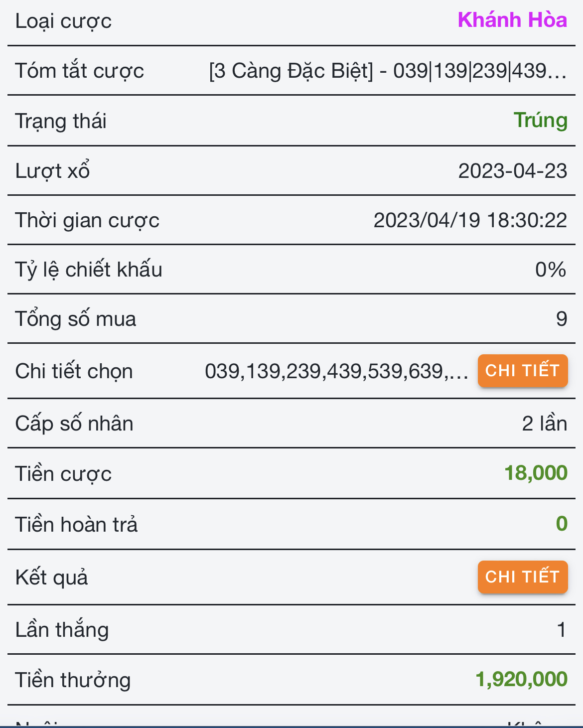Tap the Khánh Hòa bet type value
The height and width of the screenshot is (728, 583).
pyautogui.click(x=512, y=20)
